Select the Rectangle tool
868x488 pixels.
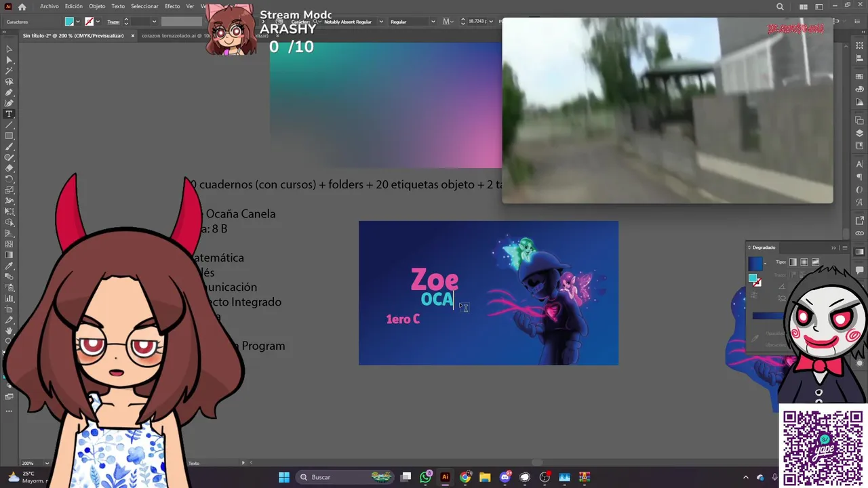pyautogui.click(x=9, y=136)
